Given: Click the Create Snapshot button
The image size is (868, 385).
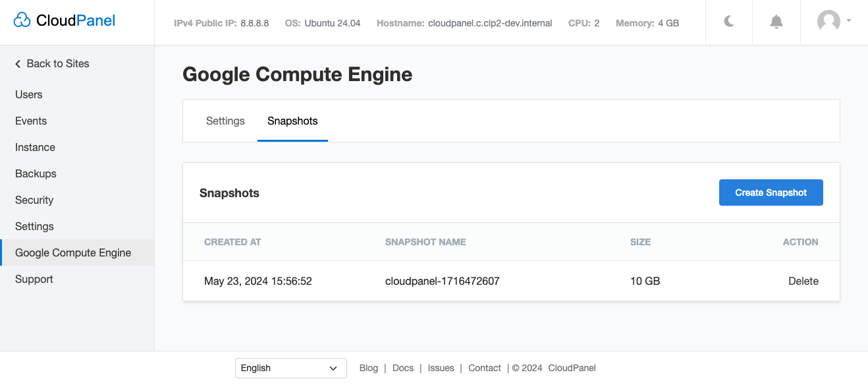Looking at the screenshot, I should click(x=771, y=192).
